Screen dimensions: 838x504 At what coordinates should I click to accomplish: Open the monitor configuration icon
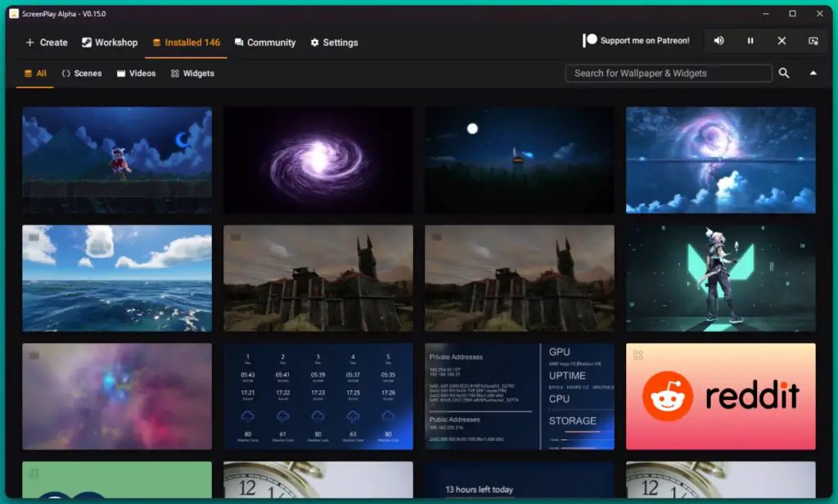tap(813, 41)
